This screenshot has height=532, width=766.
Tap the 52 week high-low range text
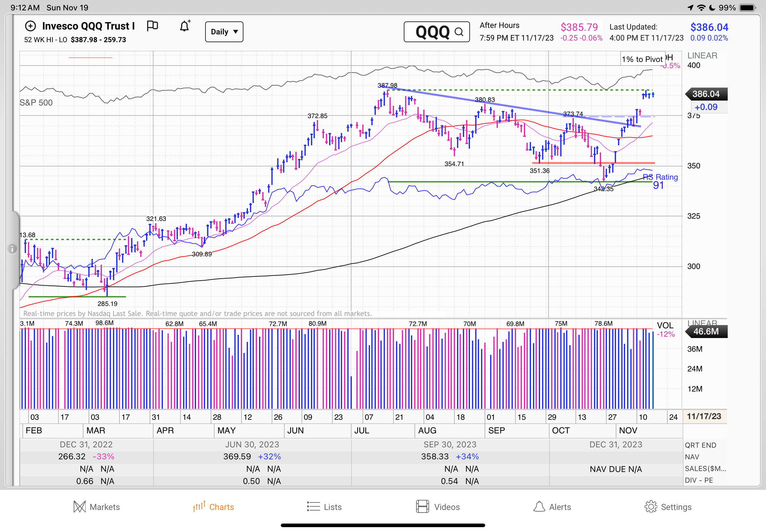tap(75, 40)
